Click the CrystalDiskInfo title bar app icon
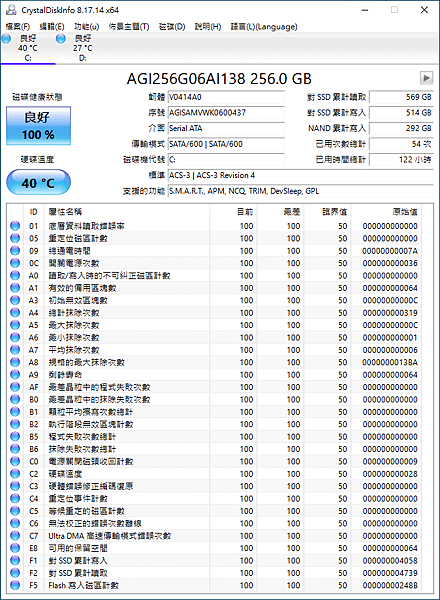The height and width of the screenshot is (600, 440). click(x=11, y=10)
